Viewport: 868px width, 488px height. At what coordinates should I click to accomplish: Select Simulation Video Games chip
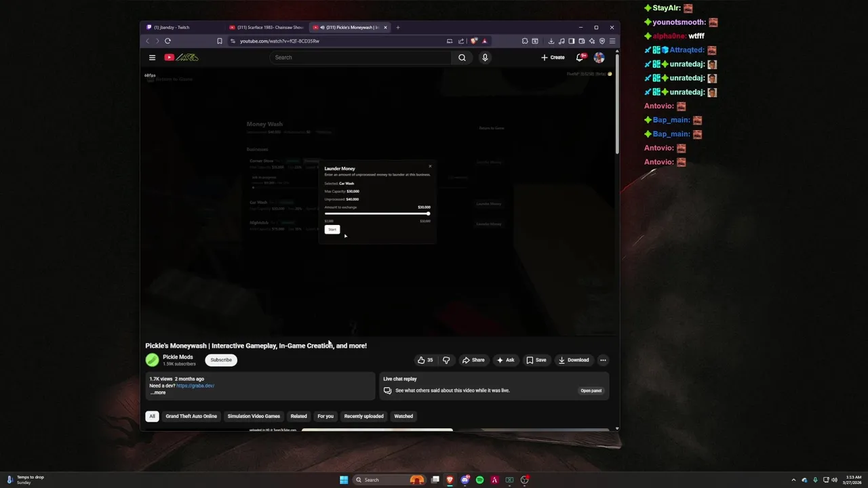point(254,416)
